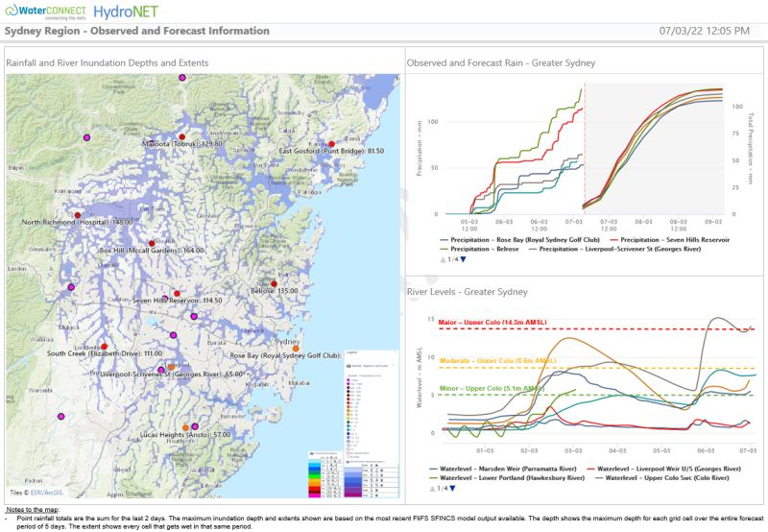Select the red South Creek (Elizabeth Drive) marker

coord(104,347)
